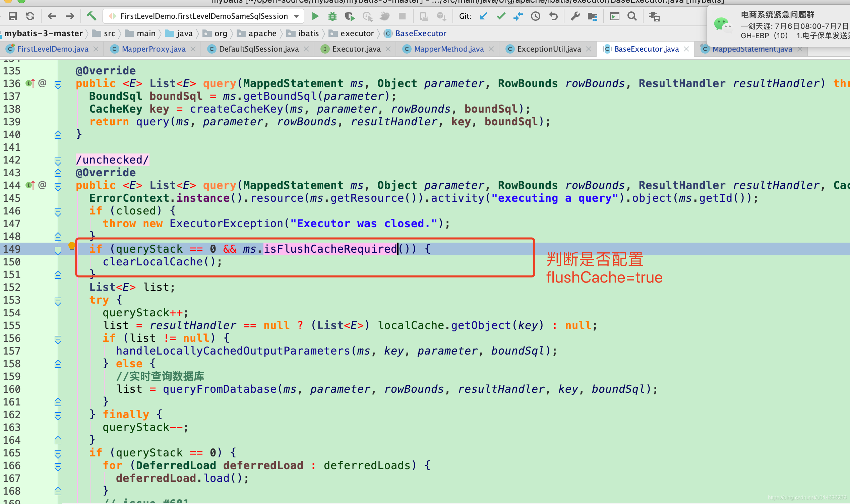Show Git history clock icon
The width and height of the screenshot is (850, 504).
(x=536, y=16)
